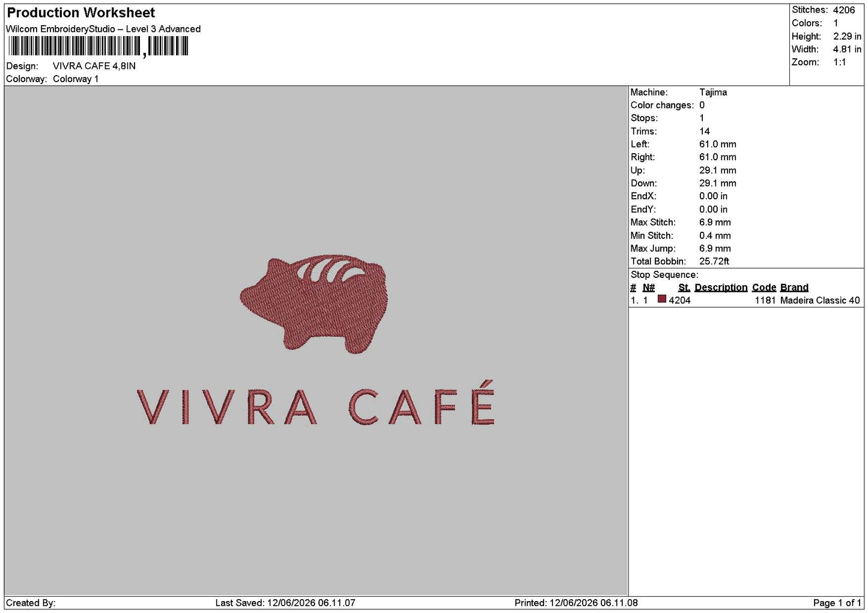This screenshot has height=613, width=868.
Task: Click the EndX value 0.00 in
Action: point(713,196)
